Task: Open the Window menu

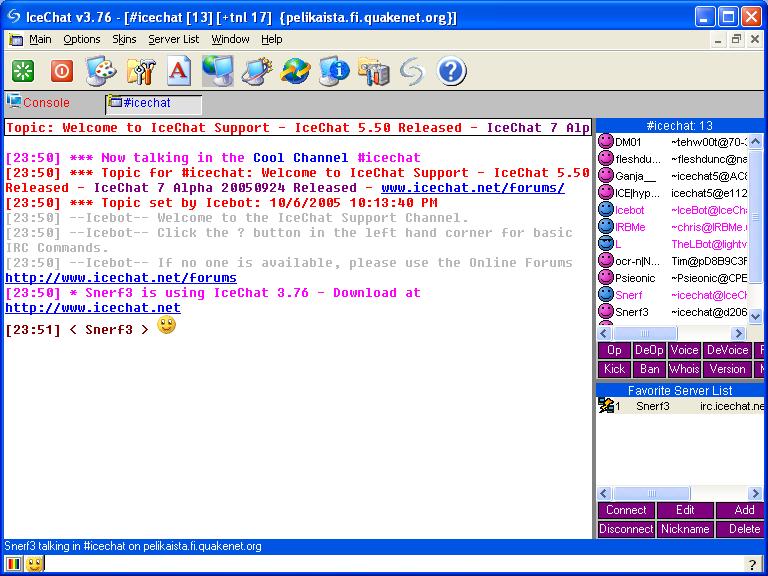Action: (x=230, y=39)
